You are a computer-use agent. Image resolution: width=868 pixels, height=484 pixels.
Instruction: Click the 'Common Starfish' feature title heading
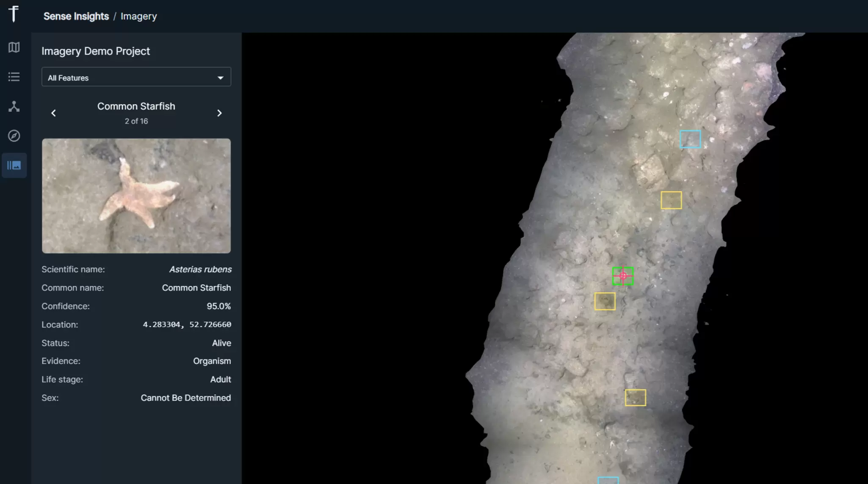pos(136,106)
